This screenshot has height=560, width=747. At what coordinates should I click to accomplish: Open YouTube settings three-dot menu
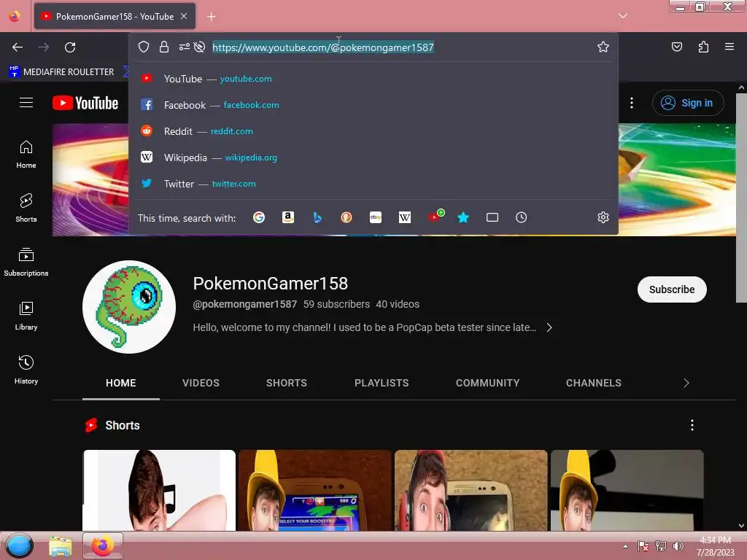[632, 103]
